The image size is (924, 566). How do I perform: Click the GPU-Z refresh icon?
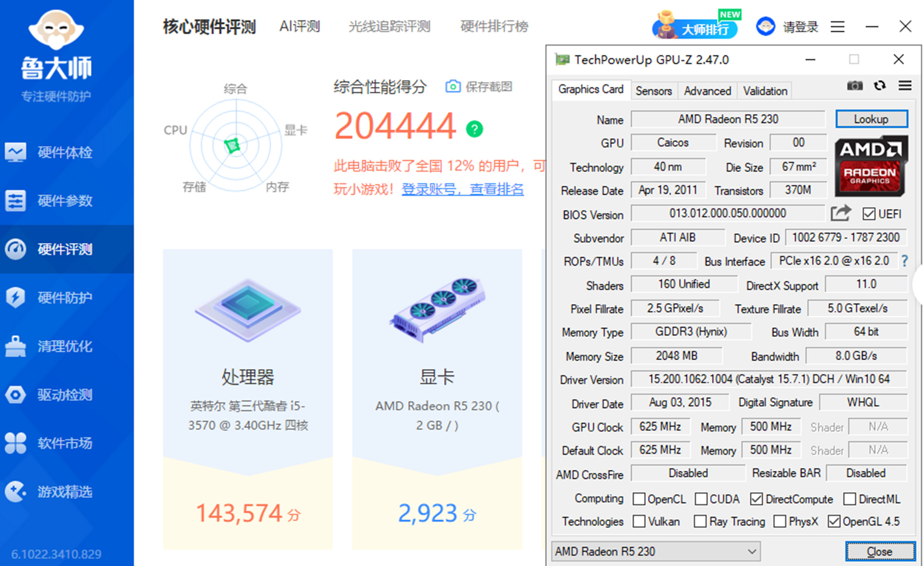click(880, 86)
